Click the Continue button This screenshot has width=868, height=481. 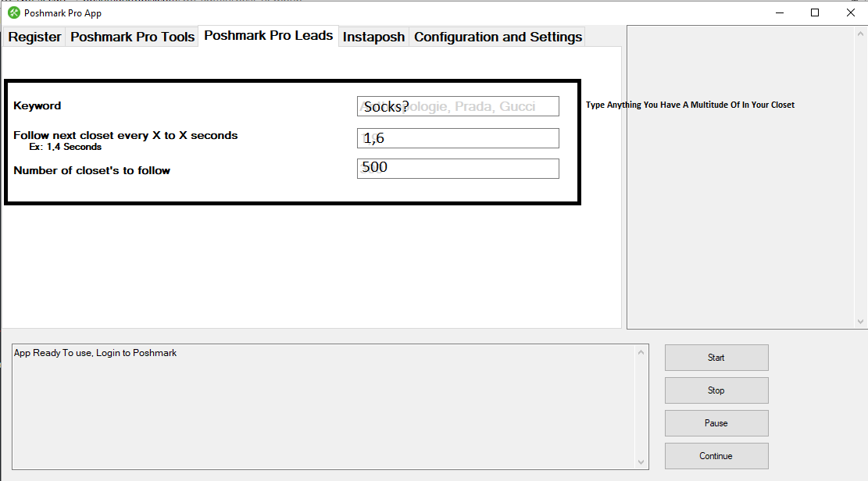coord(716,456)
